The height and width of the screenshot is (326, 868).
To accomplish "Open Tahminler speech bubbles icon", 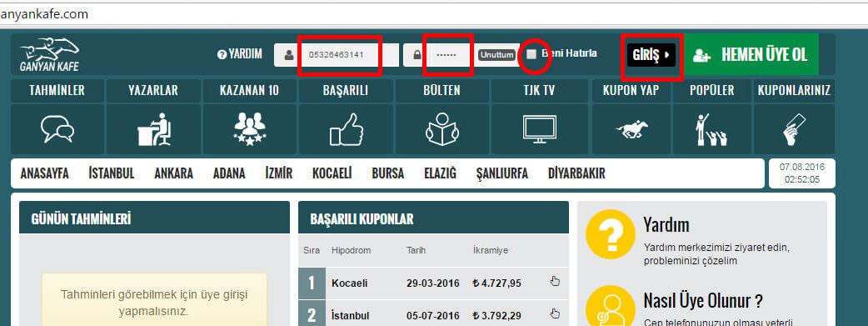I will pos(57,130).
